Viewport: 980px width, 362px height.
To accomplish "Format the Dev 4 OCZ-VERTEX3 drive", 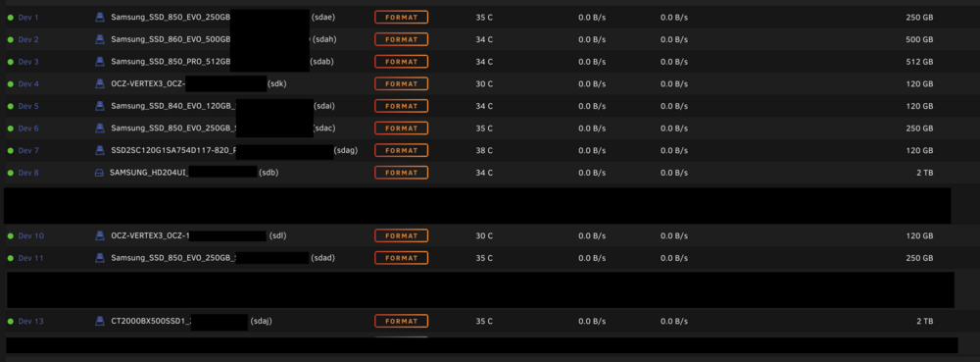I will point(401,83).
